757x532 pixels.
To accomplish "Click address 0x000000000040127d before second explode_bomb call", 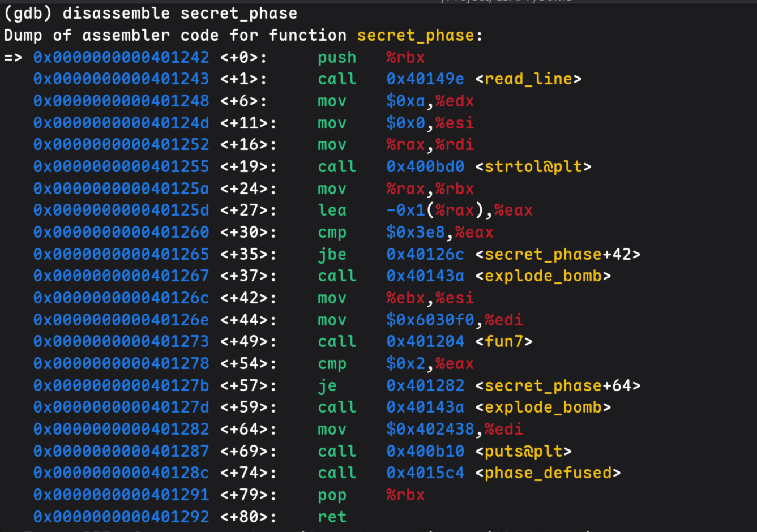I will pyautogui.click(x=121, y=407).
